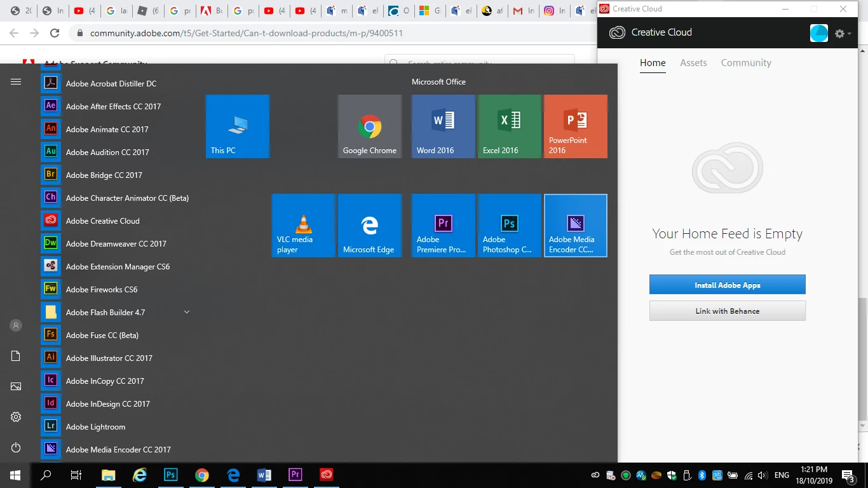The height and width of the screenshot is (488, 868).
Task: Open the Power options in Start
Action: (16, 447)
